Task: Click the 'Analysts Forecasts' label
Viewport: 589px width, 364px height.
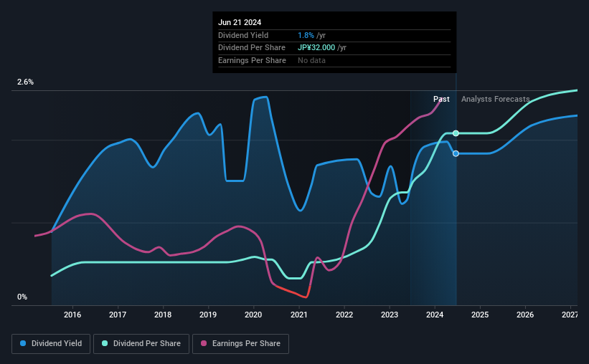Action: [x=496, y=99]
